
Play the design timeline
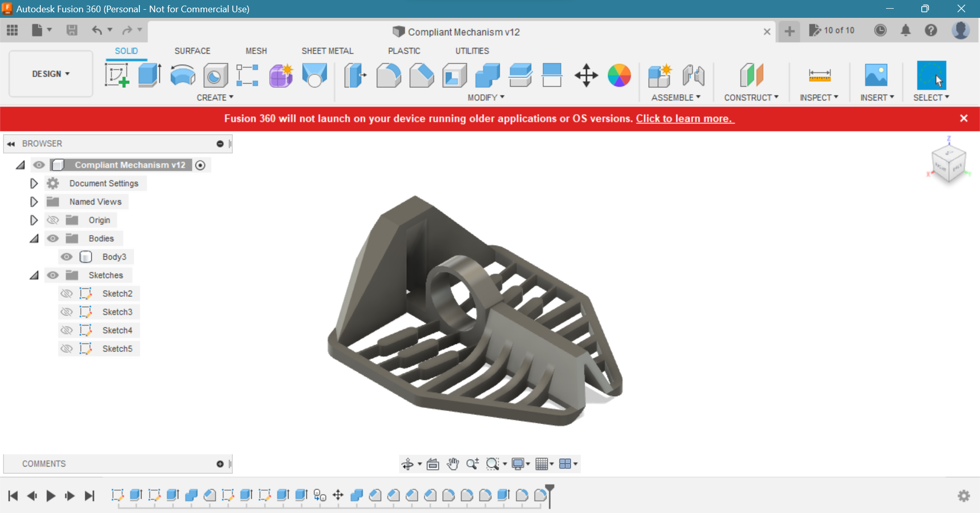[x=51, y=495]
